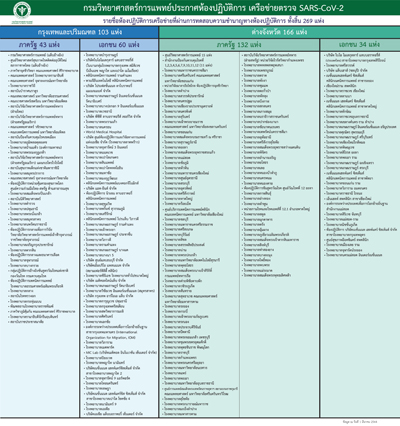Click the subtitle stating 269 แห่ง total

[213, 21]
